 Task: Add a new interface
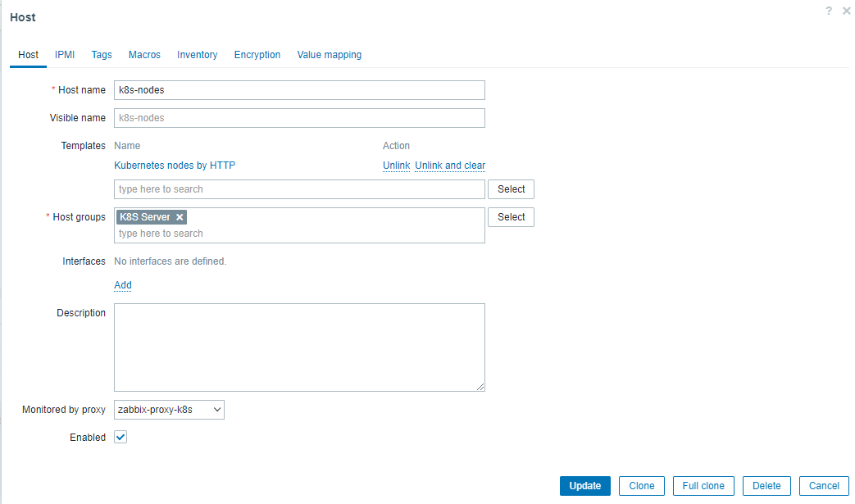pos(123,285)
